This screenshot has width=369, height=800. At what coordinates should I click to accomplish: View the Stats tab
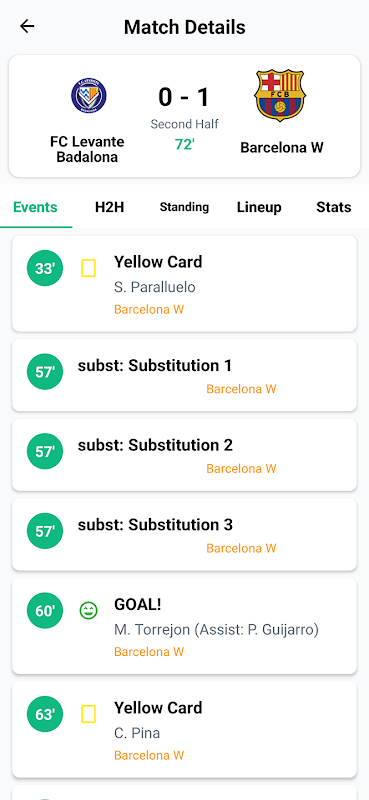(334, 207)
